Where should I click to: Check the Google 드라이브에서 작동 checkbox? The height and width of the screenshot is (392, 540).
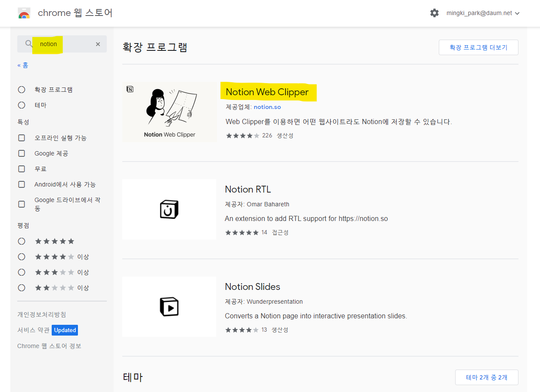(22, 204)
